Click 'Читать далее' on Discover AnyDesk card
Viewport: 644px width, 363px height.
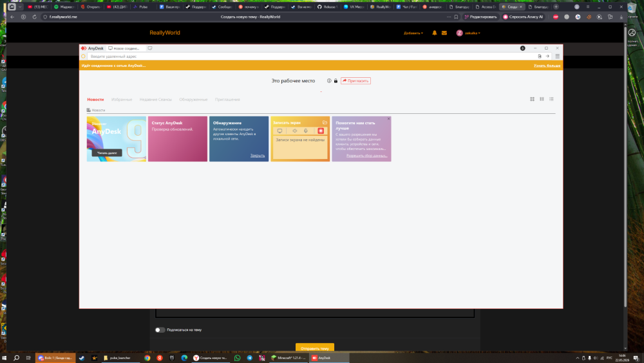click(x=107, y=153)
